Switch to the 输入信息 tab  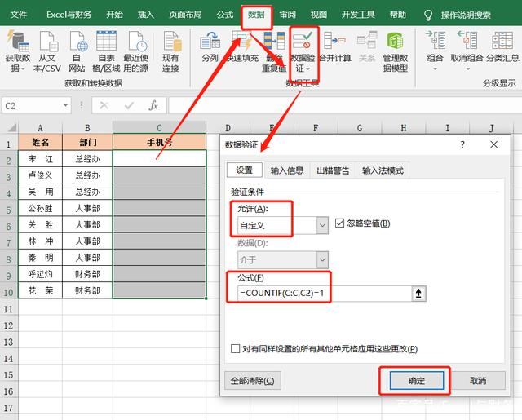point(287,170)
